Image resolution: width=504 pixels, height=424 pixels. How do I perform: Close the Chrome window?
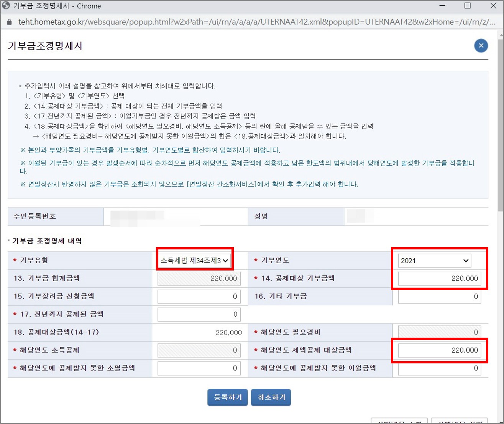[494, 6]
